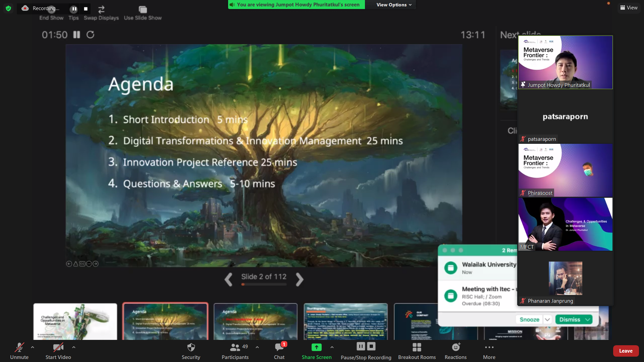Open the Security menu

(x=191, y=351)
